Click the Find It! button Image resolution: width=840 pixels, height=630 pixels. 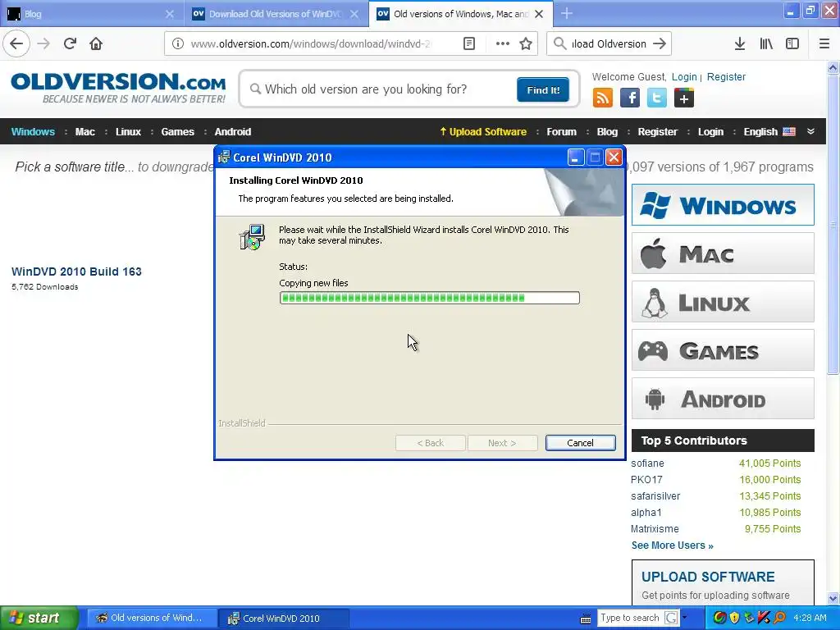(x=543, y=89)
